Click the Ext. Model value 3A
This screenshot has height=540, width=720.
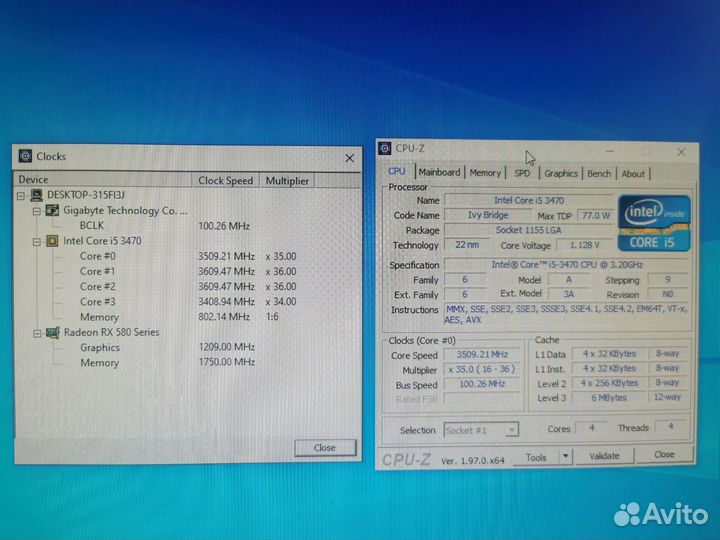(x=568, y=294)
